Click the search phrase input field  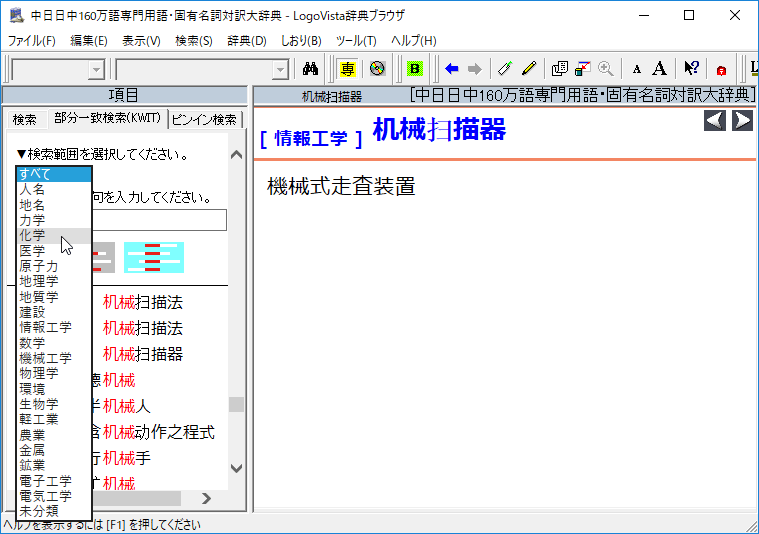coord(159,220)
